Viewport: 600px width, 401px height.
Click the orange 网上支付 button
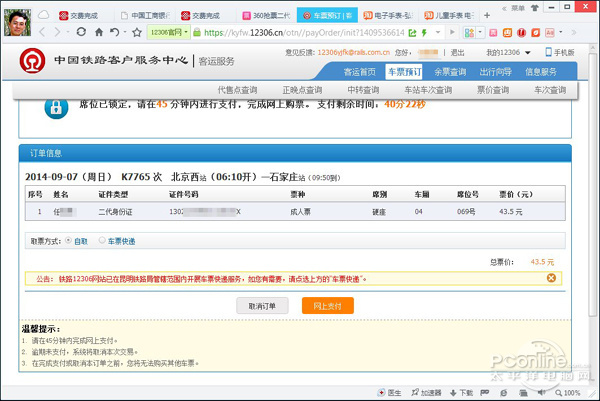pos(328,306)
